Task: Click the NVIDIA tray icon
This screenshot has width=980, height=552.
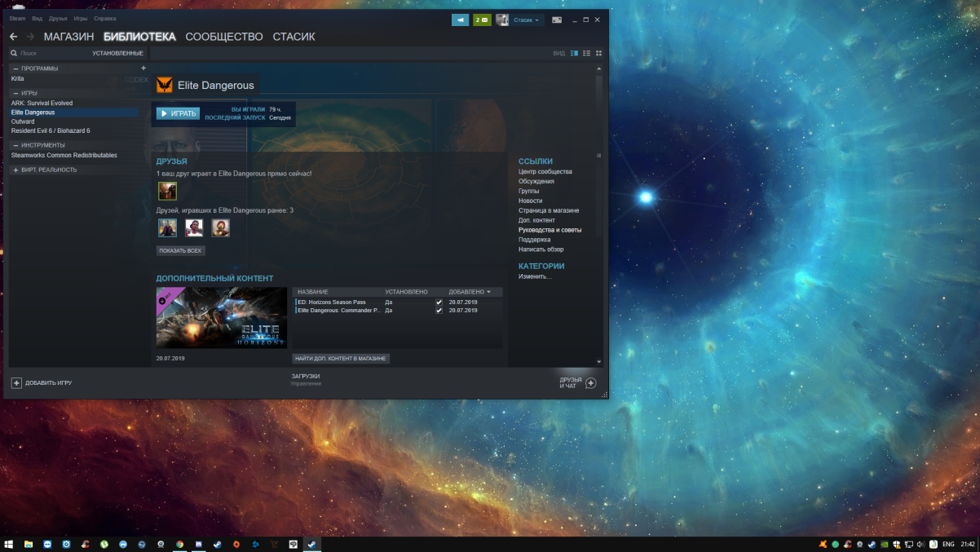Action: coord(884,544)
